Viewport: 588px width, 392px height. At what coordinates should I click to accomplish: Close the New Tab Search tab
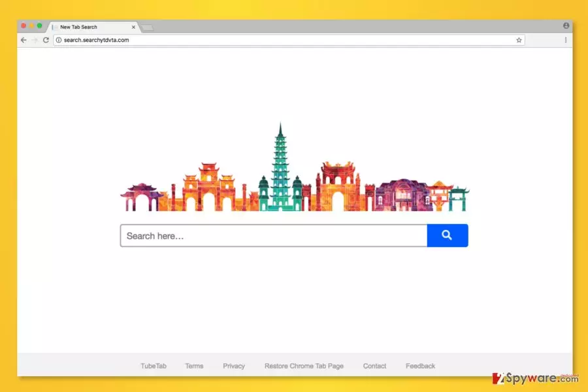click(x=133, y=27)
